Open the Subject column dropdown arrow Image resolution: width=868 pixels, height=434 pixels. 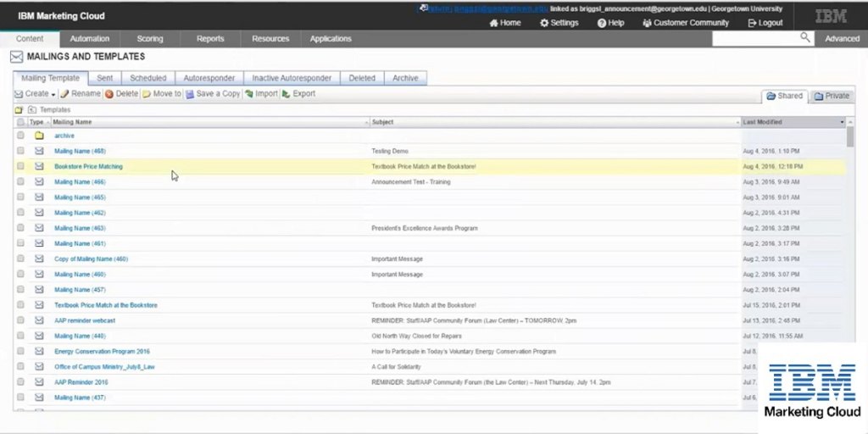(x=737, y=122)
